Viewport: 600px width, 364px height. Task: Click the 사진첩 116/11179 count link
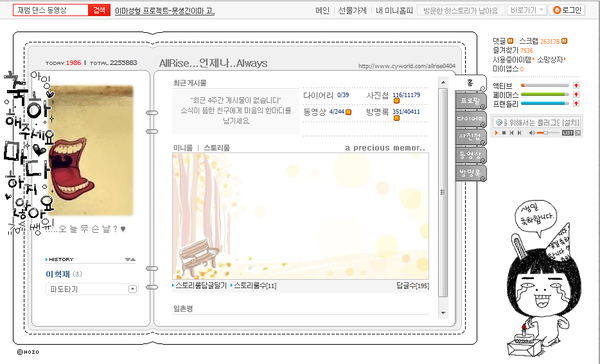click(x=406, y=95)
